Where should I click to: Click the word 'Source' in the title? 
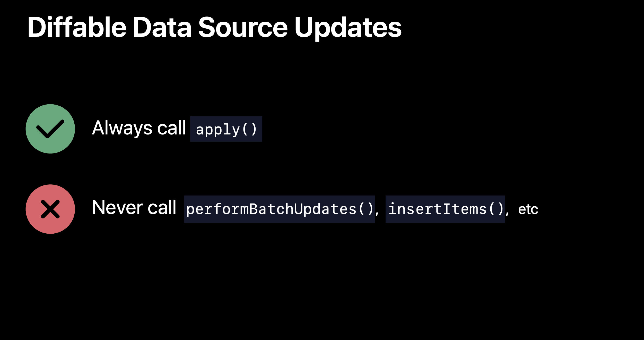pyautogui.click(x=243, y=27)
